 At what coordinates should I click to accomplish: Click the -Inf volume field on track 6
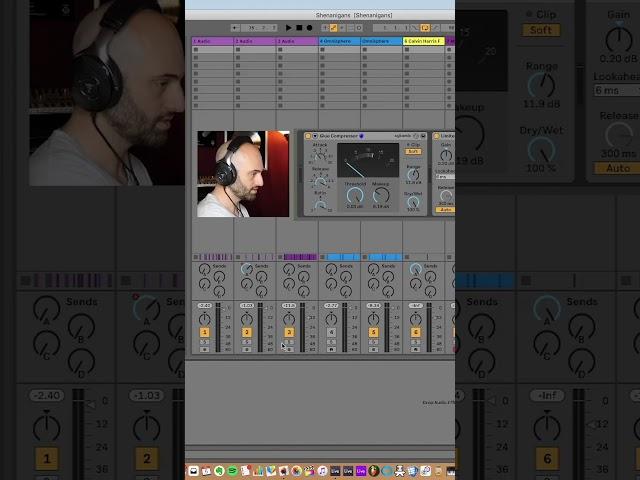click(416, 305)
